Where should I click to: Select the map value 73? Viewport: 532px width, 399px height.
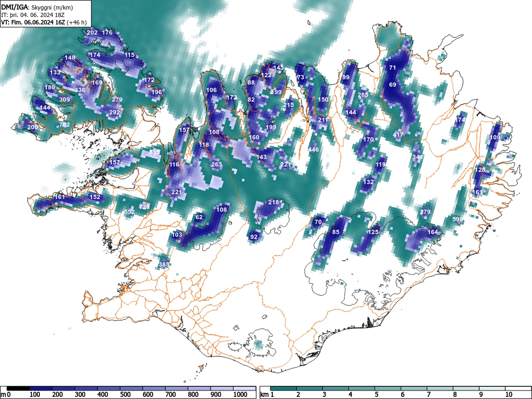[x=301, y=77]
